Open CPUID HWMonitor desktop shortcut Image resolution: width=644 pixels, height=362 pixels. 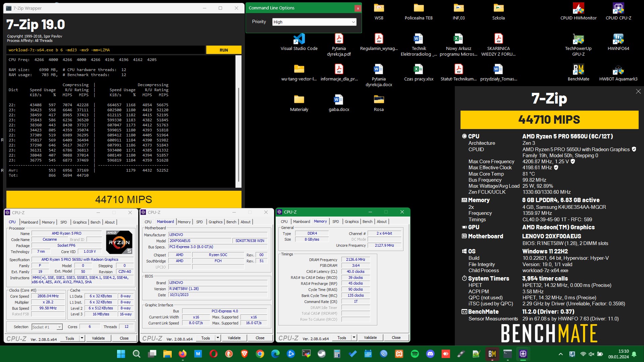(578, 11)
